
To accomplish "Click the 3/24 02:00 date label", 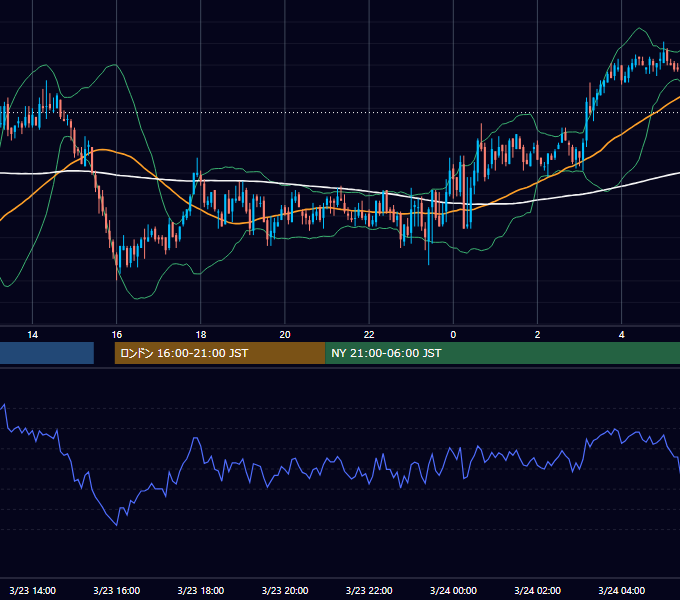I will pos(537,590).
